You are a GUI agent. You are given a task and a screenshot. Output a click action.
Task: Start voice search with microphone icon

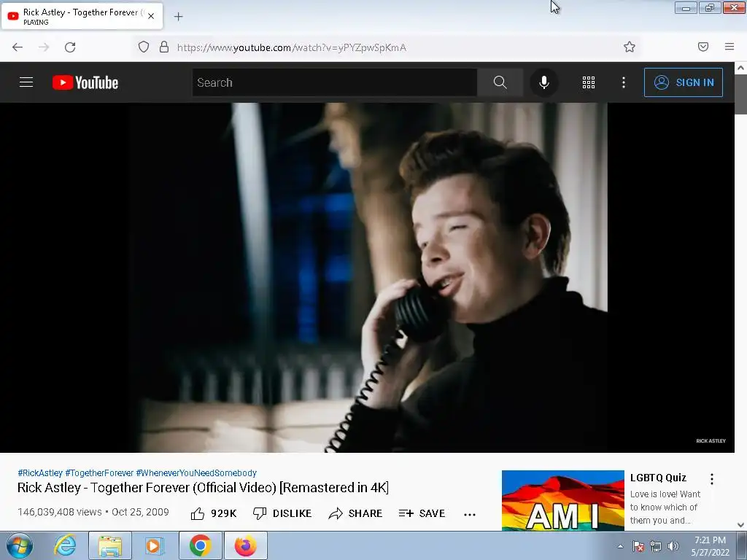point(544,82)
